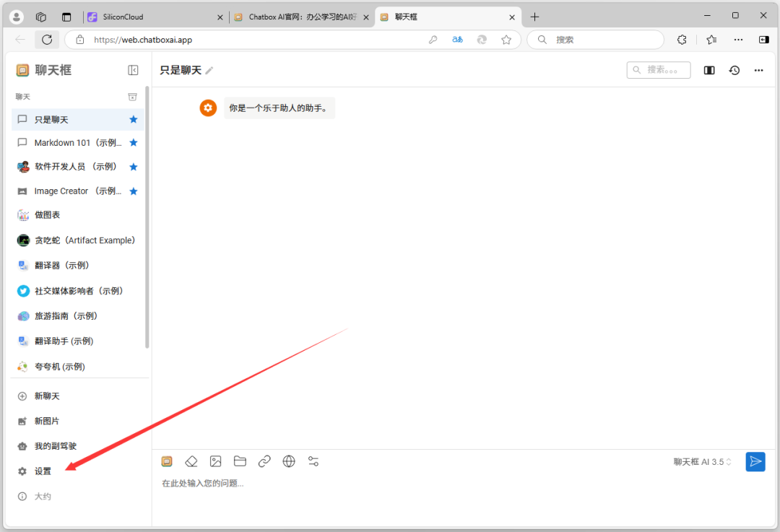Image resolution: width=780 pixels, height=532 pixels.
Task: Open a new browser tab
Action: pyautogui.click(x=534, y=17)
